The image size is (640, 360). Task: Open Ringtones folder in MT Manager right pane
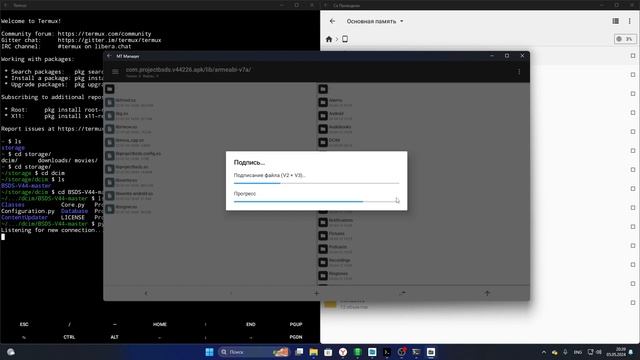[x=423, y=276]
